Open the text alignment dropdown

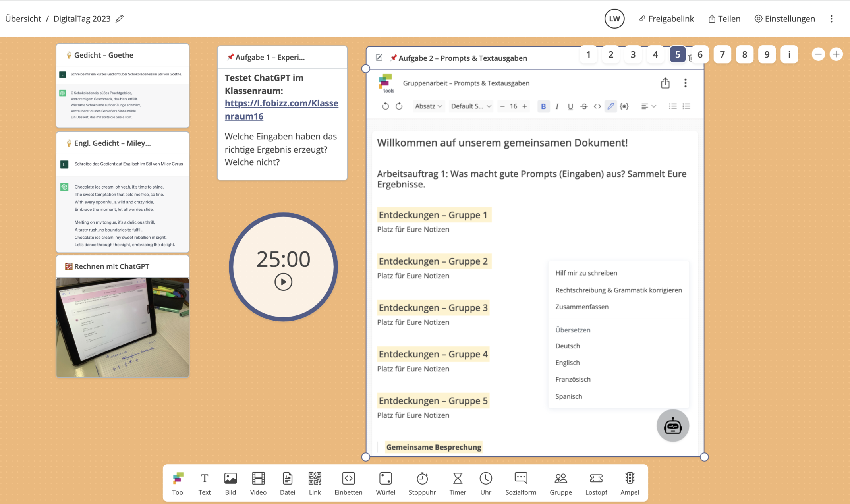(648, 106)
